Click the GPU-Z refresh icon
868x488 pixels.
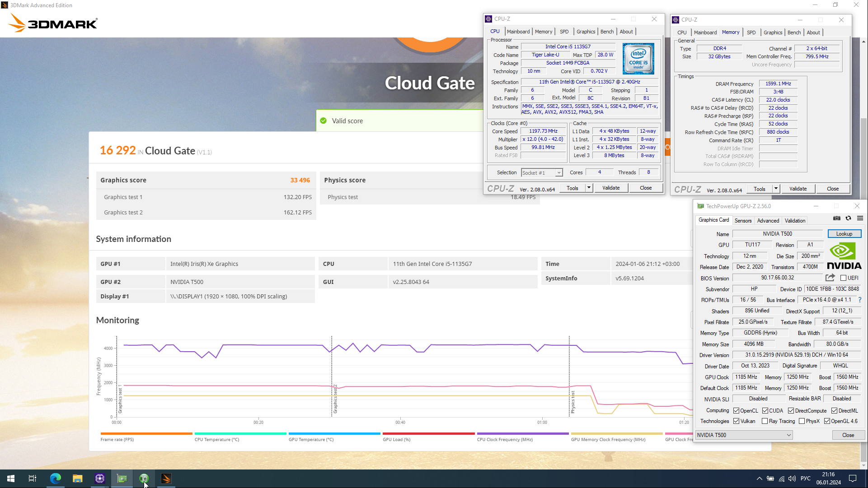[x=848, y=218]
